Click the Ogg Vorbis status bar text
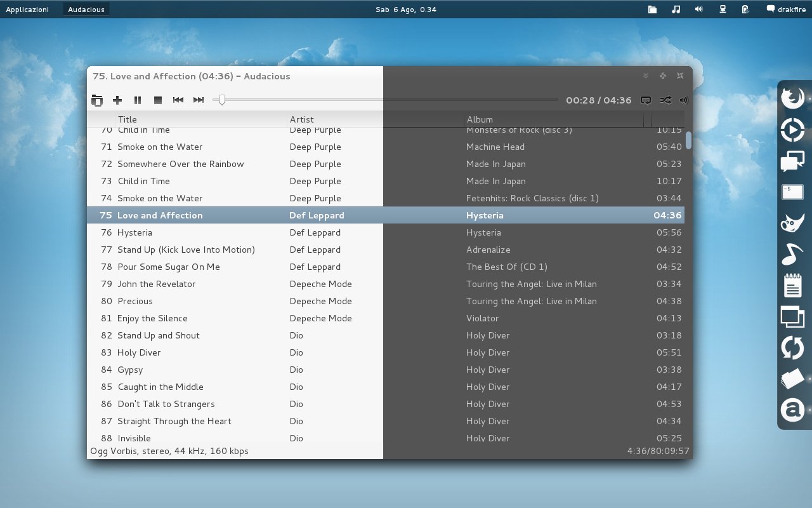The width and height of the screenshot is (812, 508). coord(169,451)
